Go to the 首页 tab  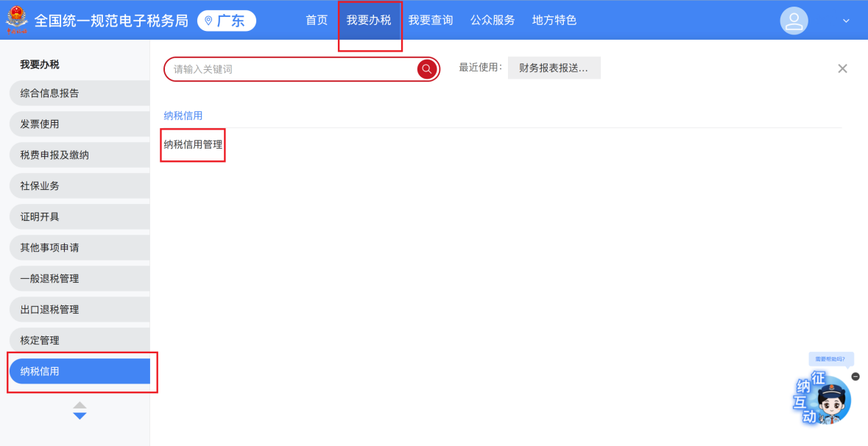click(x=317, y=21)
